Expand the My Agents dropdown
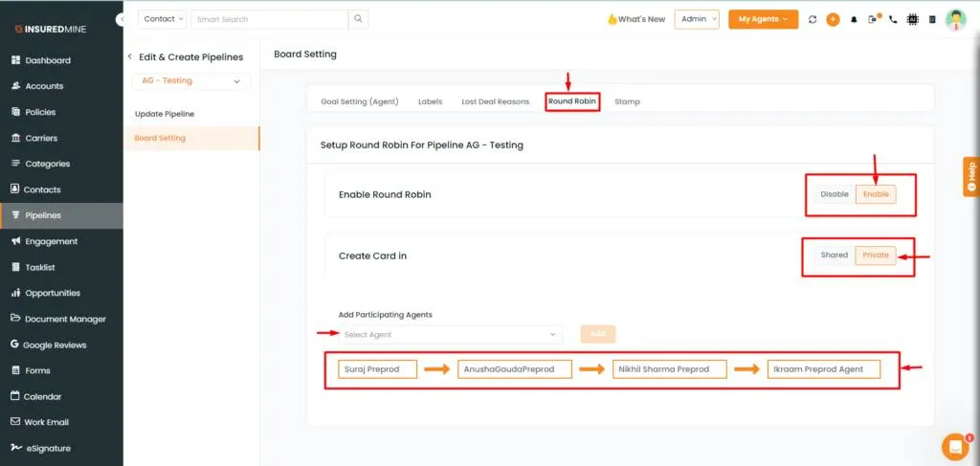The height and width of the screenshot is (466, 980). point(763,19)
